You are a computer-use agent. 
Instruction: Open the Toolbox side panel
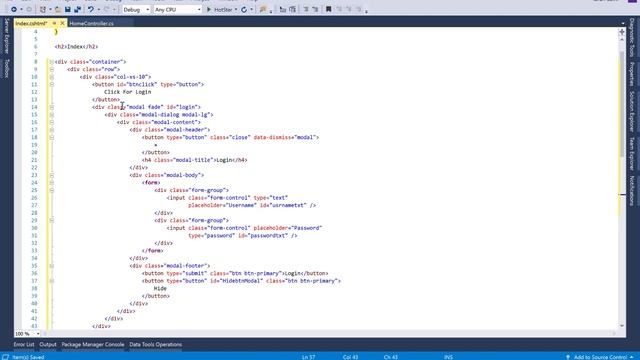pos(7,68)
